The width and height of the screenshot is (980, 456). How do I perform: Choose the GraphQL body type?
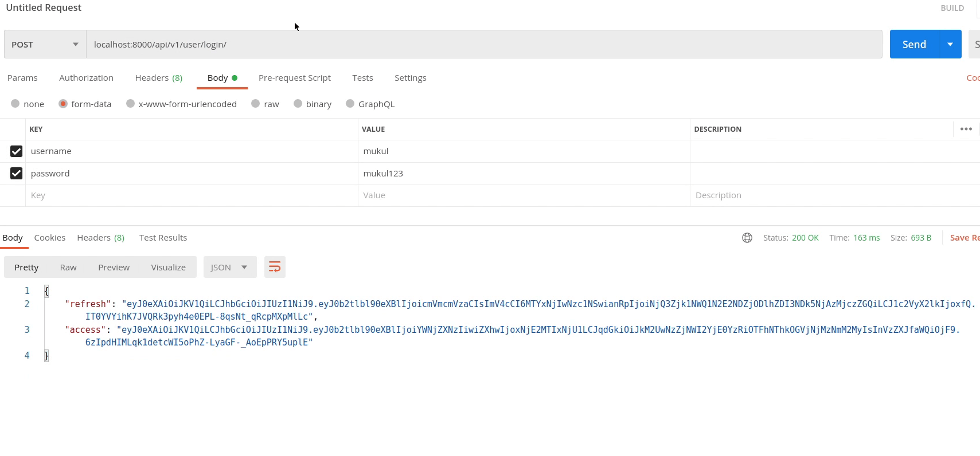point(350,104)
